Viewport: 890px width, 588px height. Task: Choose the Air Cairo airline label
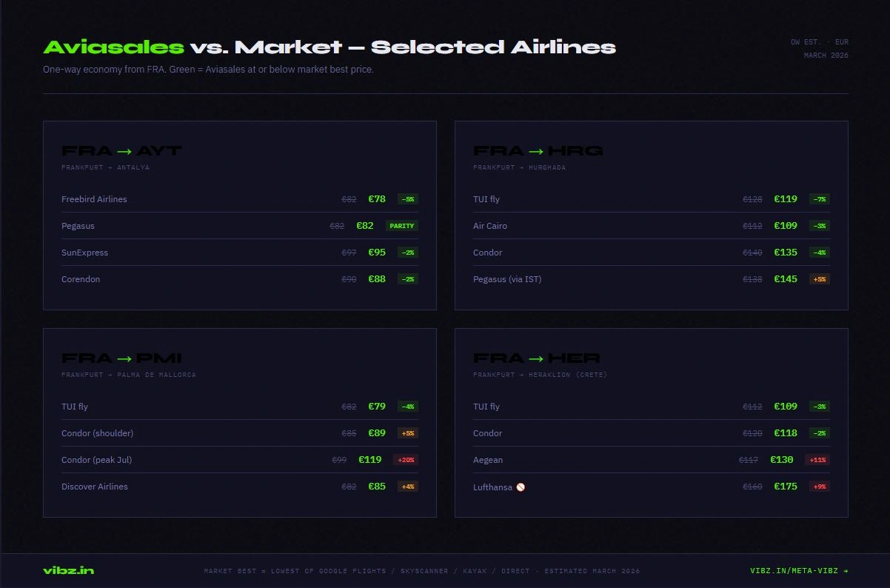tap(490, 226)
